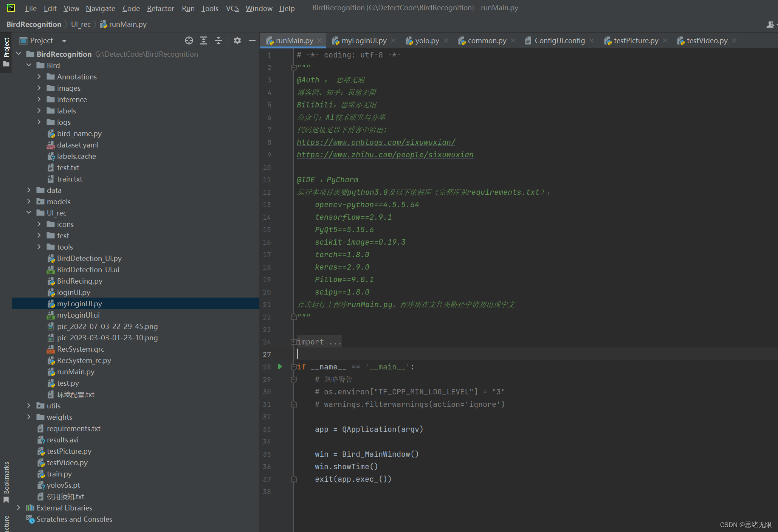The height and width of the screenshot is (532, 778).
Task: Toggle the line 24 import block fold
Action: (x=294, y=341)
